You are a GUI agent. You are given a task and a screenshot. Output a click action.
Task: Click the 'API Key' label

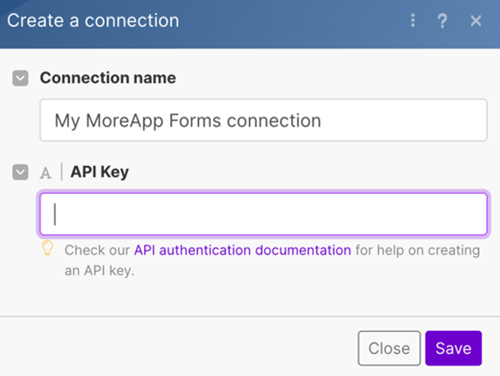(100, 172)
